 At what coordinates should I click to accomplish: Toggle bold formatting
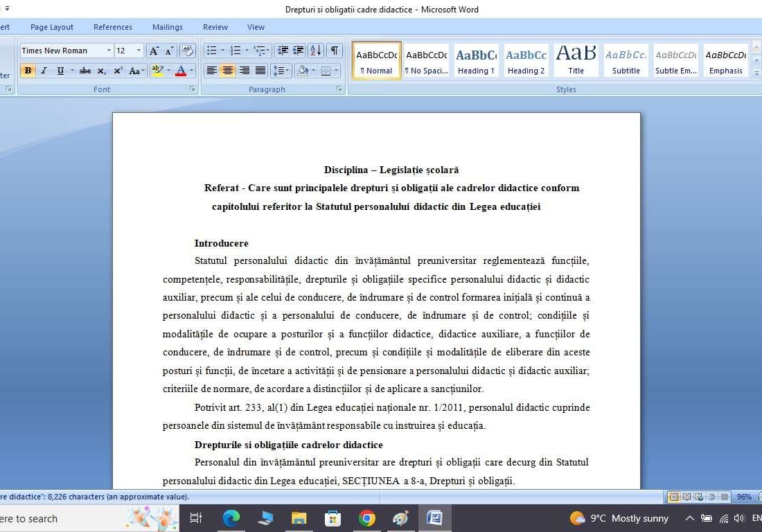(x=28, y=71)
